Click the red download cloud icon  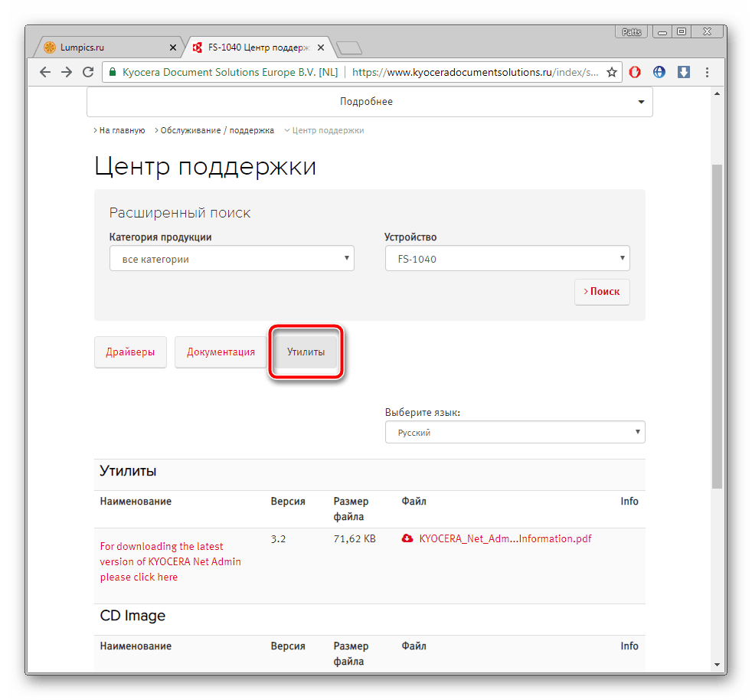point(407,538)
